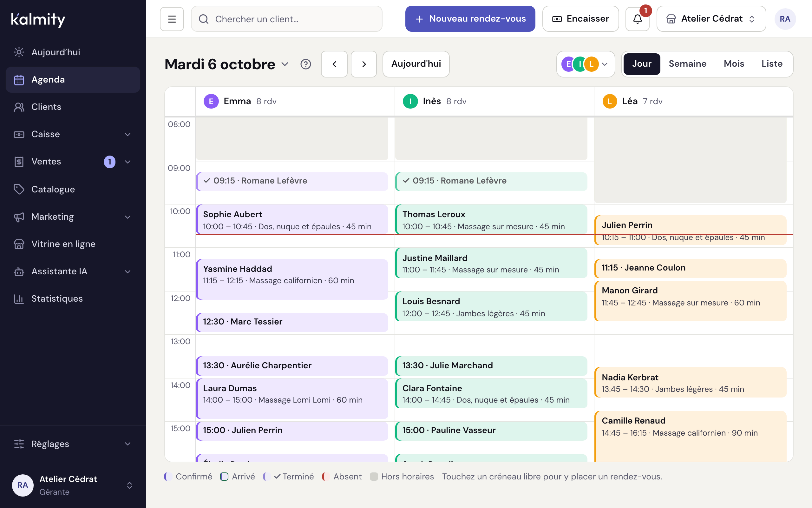This screenshot has height=508, width=812.
Task: Open Camille Renaud 14:45 appointment
Action: coord(691,436)
